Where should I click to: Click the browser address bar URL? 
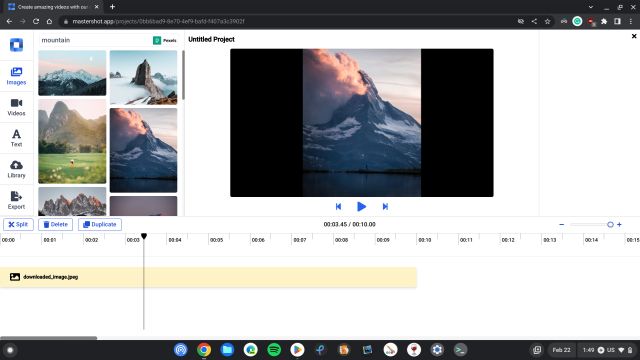[x=158, y=21]
